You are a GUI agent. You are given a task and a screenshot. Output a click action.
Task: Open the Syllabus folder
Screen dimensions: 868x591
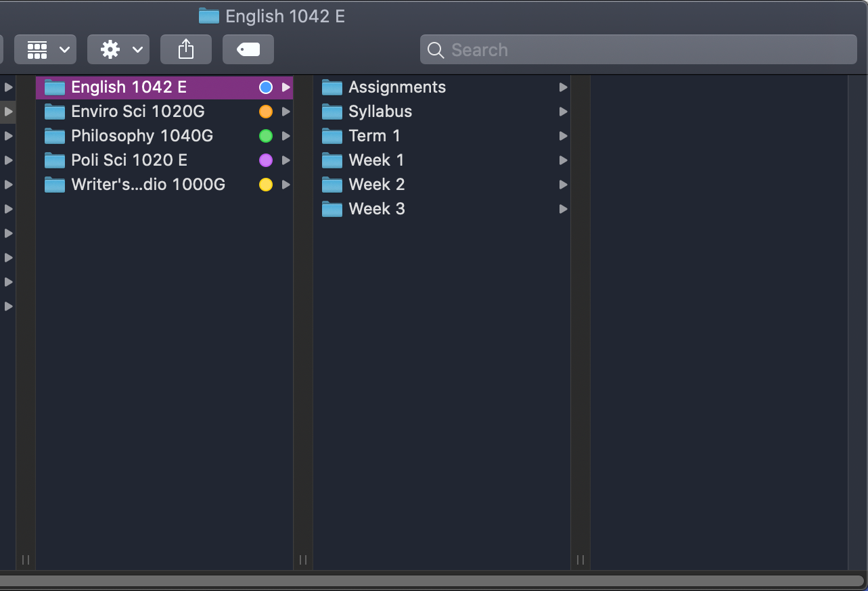pos(442,112)
